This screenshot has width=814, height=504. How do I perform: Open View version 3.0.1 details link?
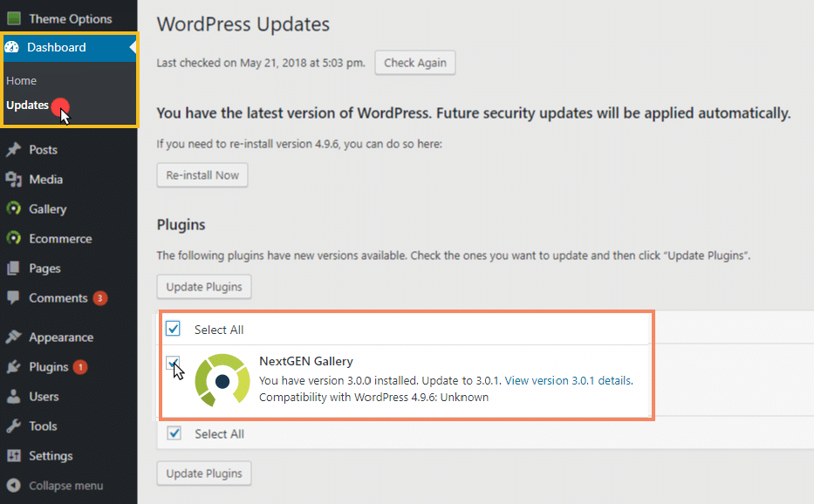pos(569,380)
